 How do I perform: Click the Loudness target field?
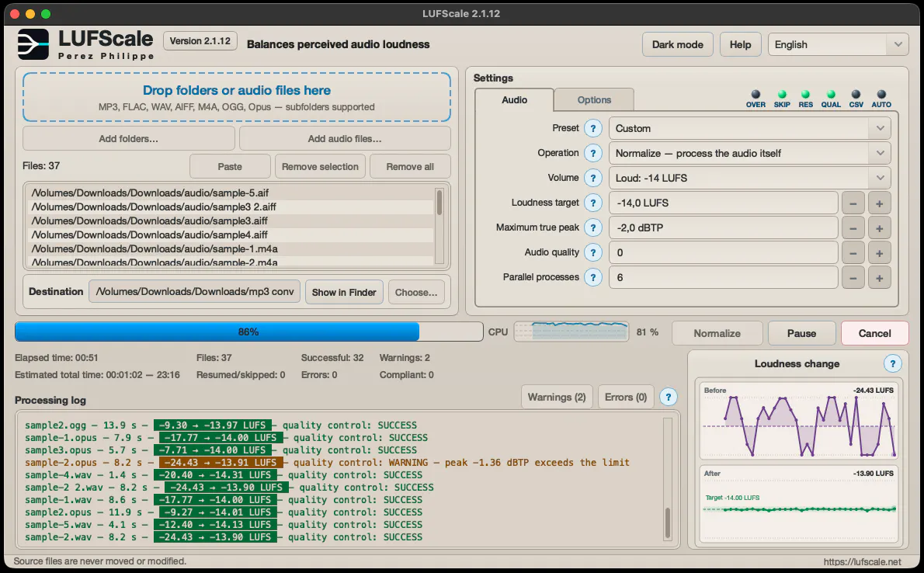tap(723, 203)
